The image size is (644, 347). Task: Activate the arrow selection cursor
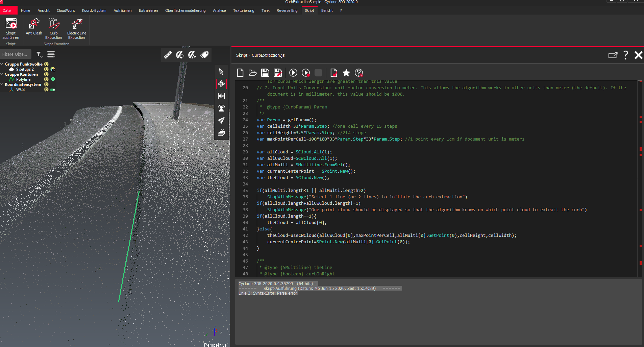(x=221, y=72)
